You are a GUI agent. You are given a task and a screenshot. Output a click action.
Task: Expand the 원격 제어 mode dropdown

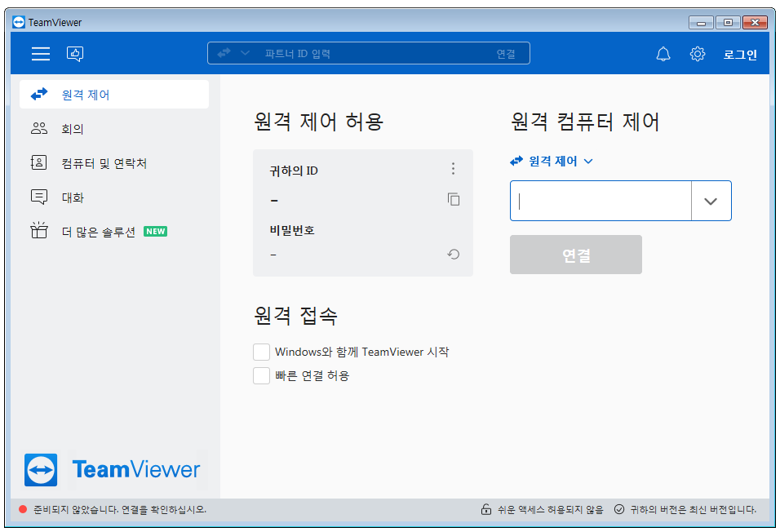(552, 162)
